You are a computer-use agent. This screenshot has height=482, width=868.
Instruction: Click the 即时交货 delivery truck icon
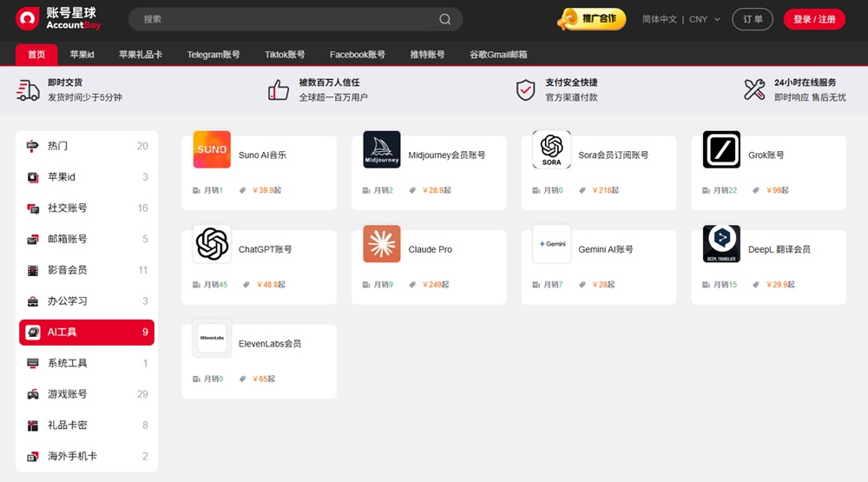(x=28, y=89)
